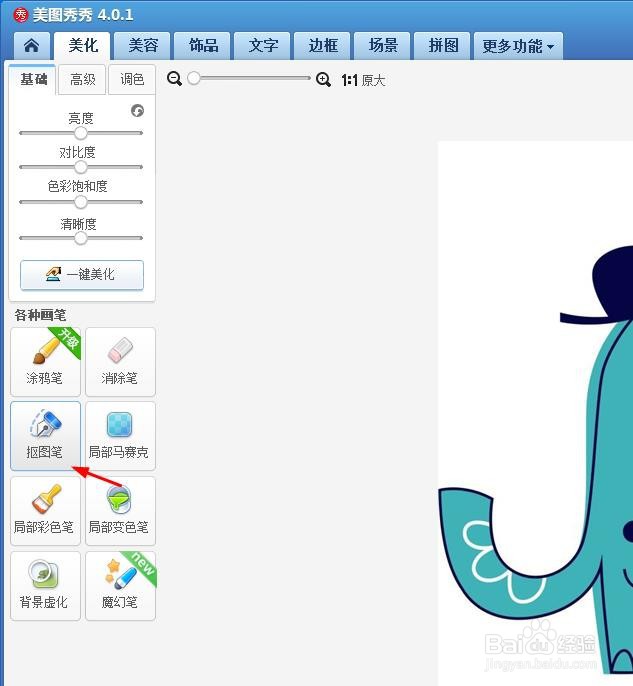Click the 亮度 slider handle

[x=80, y=133]
